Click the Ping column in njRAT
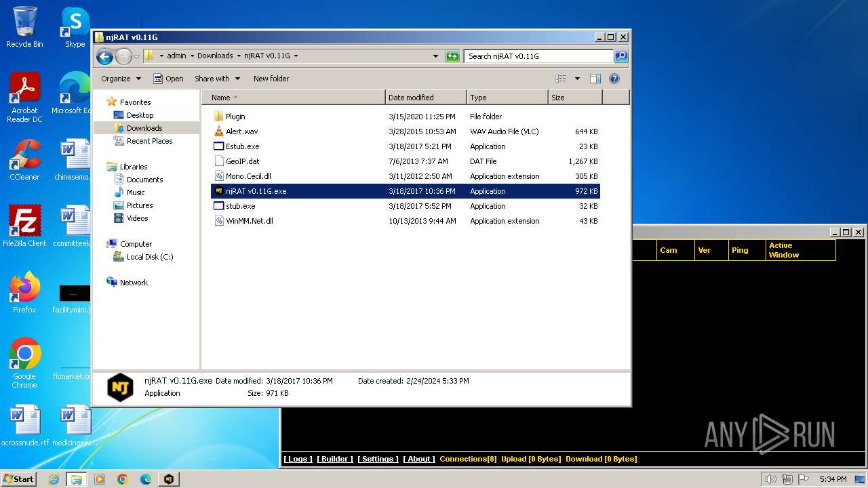The image size is (868, 488). click(x=746, y=250)
